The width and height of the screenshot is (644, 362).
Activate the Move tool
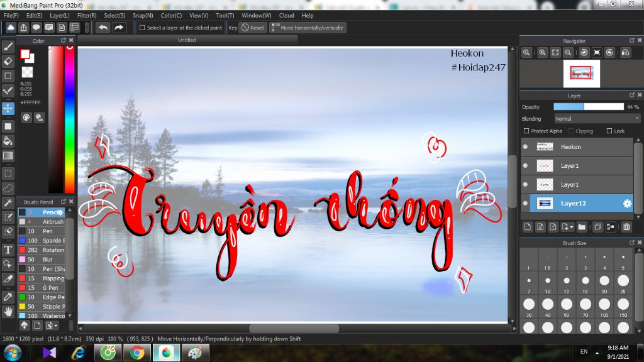pyautogui.click(x=8, y=108)
